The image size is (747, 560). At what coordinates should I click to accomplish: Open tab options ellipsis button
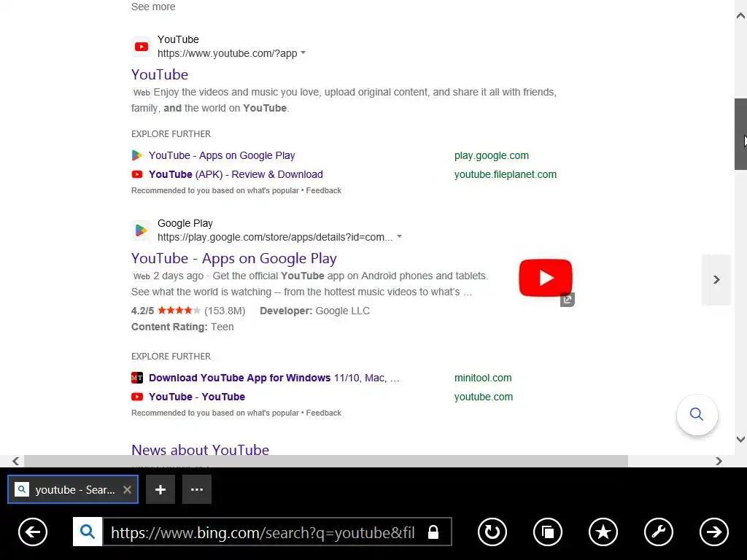coord(197,489)
